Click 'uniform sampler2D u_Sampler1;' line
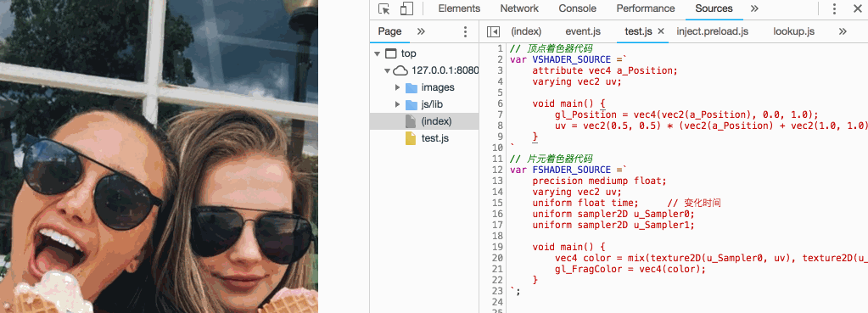Viewport: 868px width, 313px height. pos(613,225)
